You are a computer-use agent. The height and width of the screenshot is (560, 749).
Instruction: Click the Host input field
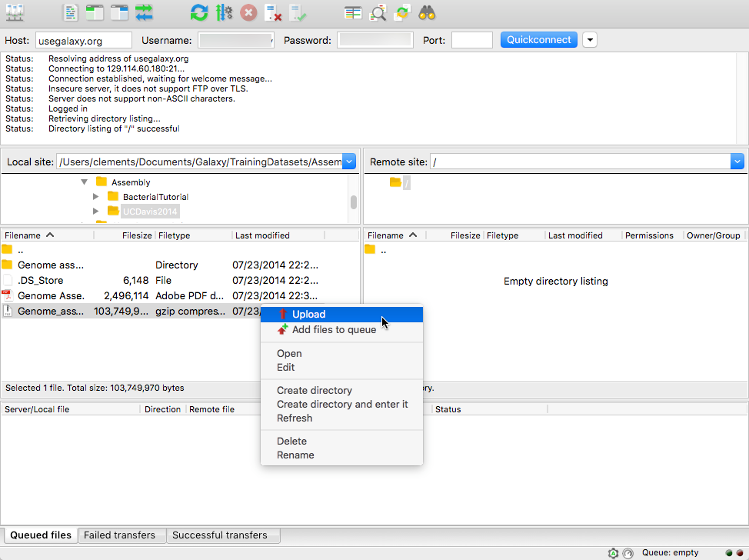(x=84, y=40)
